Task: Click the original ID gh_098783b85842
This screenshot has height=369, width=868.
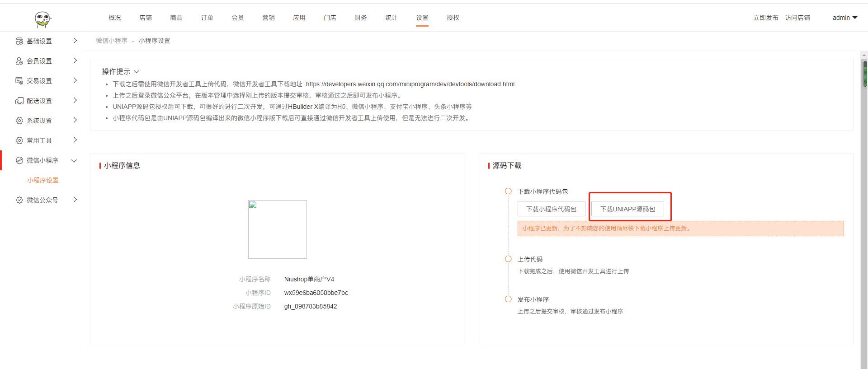Action: tap(311, 306)
